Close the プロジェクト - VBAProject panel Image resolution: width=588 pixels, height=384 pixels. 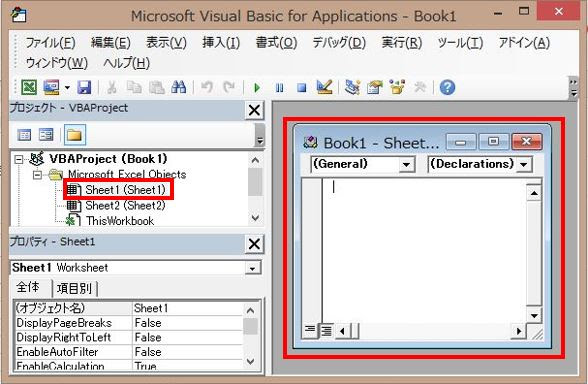(254, 110)
